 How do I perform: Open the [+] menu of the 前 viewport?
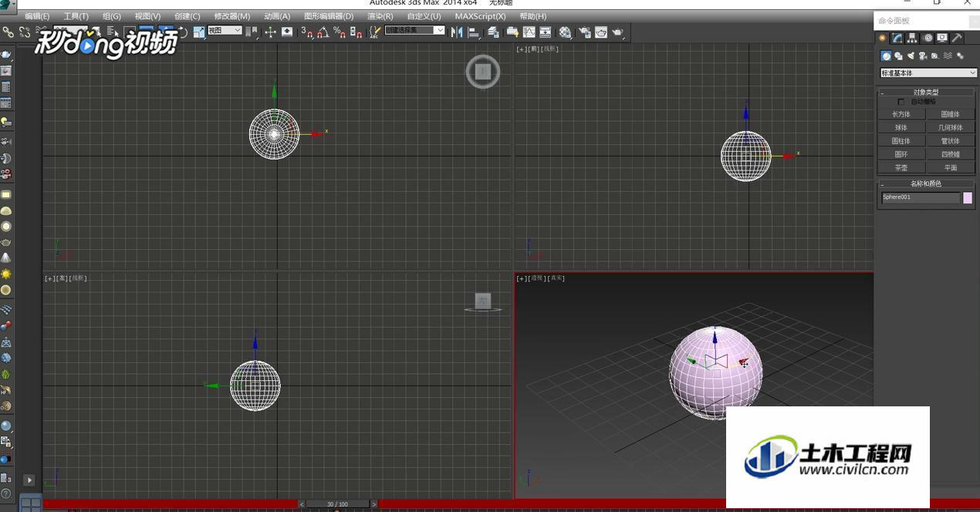click(522, 49)
